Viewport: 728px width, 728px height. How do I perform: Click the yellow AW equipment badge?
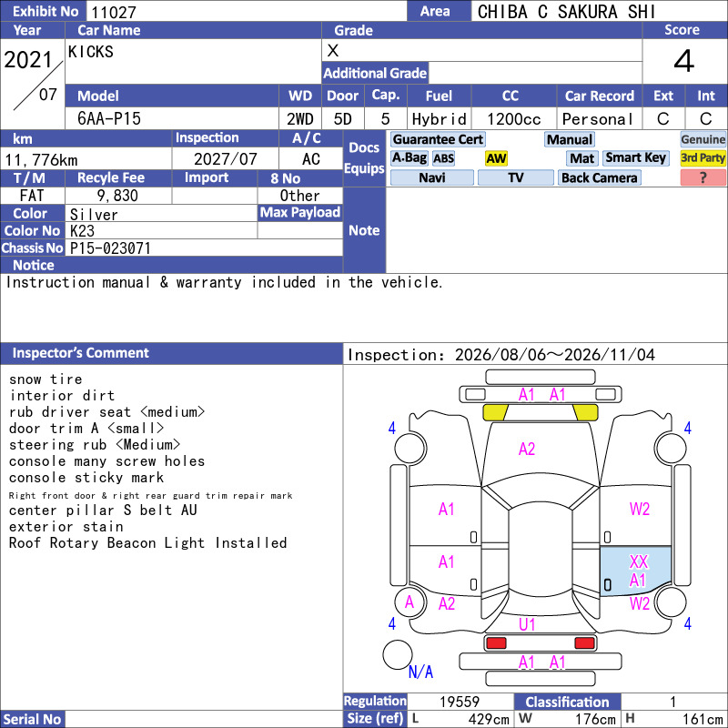click(x=496, y=158)
